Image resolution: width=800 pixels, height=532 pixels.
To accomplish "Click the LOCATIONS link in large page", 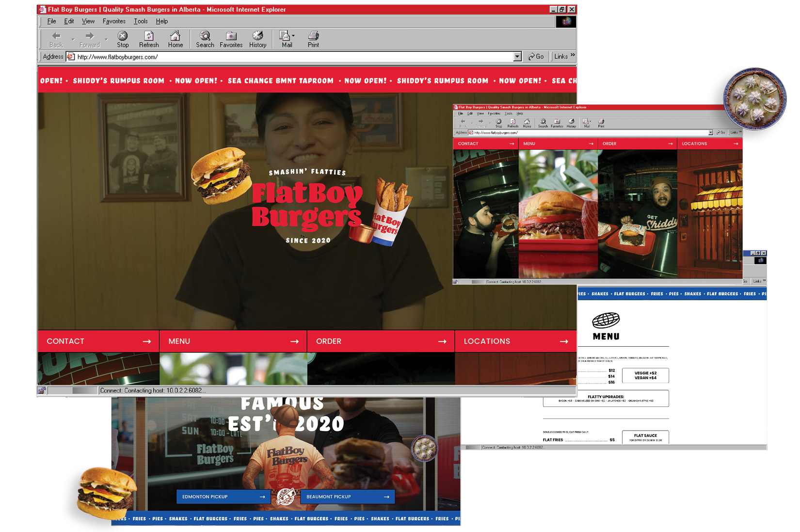I will click(516, 341).
